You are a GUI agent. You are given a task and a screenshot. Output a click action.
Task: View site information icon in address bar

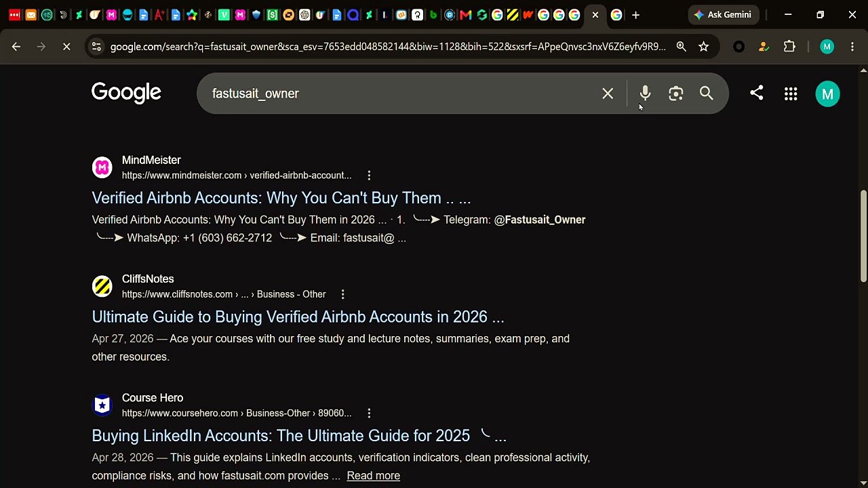[96, 47]
